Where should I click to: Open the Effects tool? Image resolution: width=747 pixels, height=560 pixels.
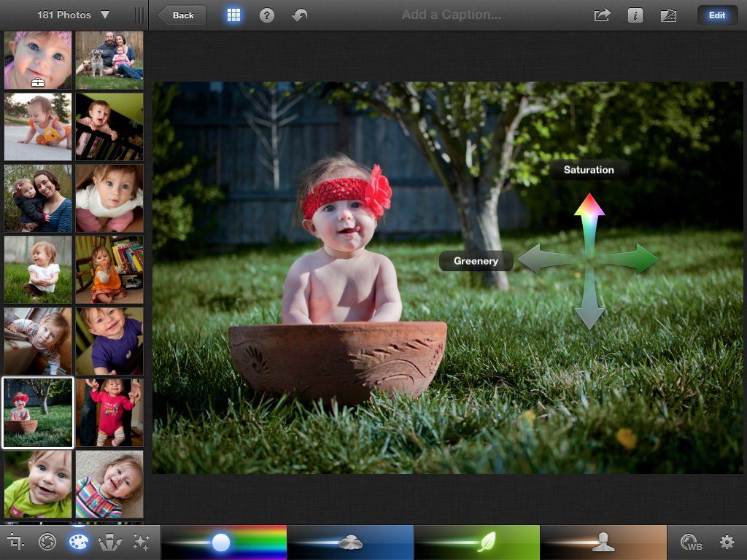tap(141, 542)
